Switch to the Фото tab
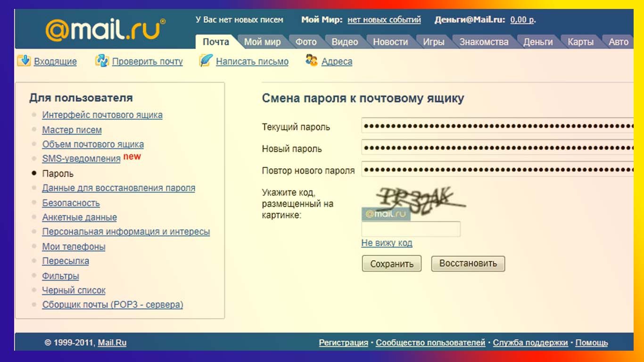This screenshot has height=362, width=644. pyautogui.click(x=306, y=42)
